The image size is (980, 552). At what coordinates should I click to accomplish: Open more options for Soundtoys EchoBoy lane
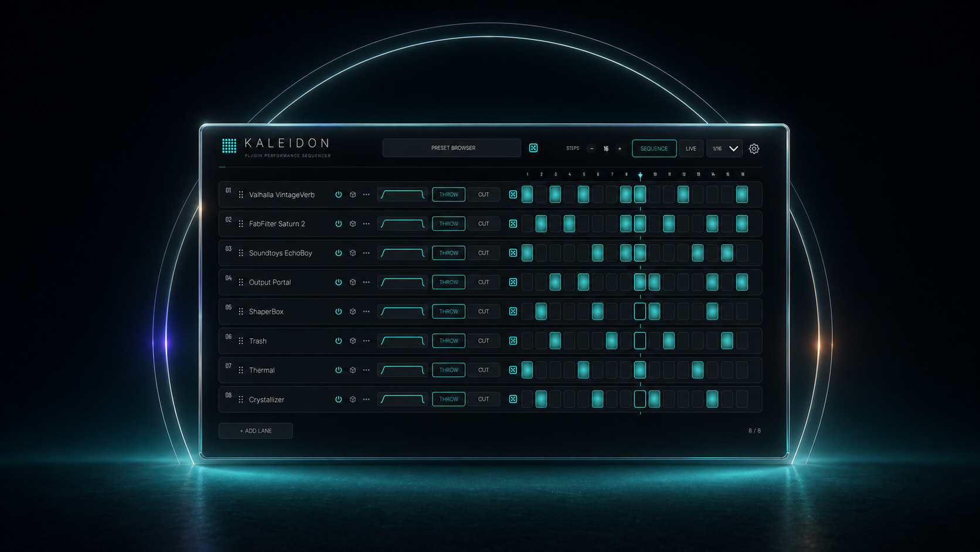pos(366,253)
